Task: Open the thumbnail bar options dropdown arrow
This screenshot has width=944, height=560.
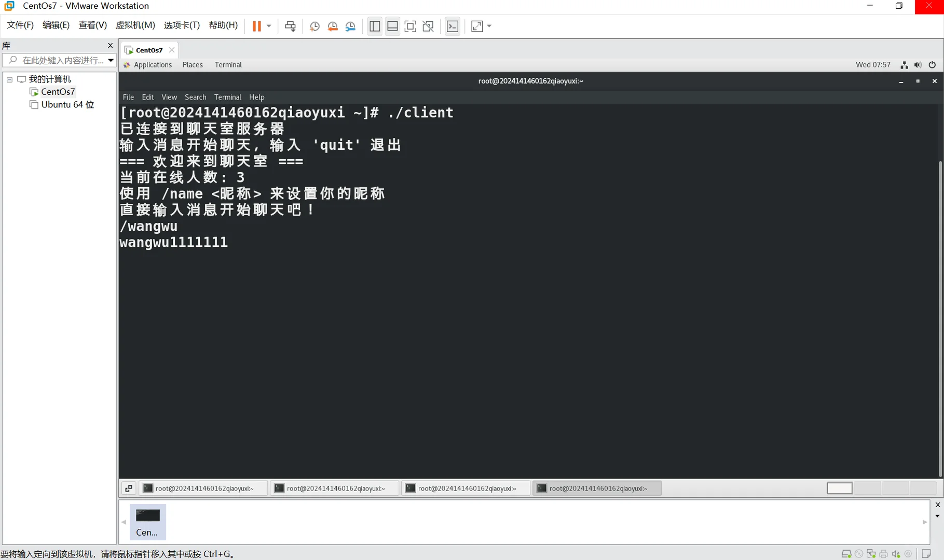Action: 938,516
